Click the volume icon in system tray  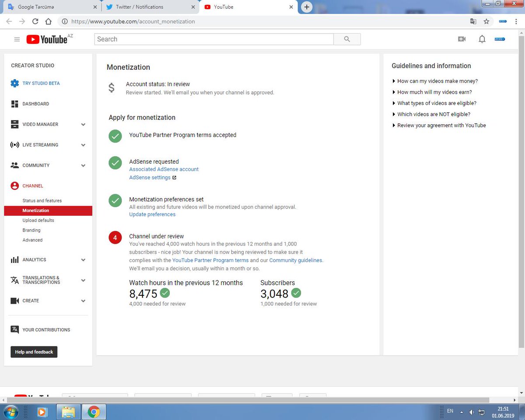click(x=472, y=412)
